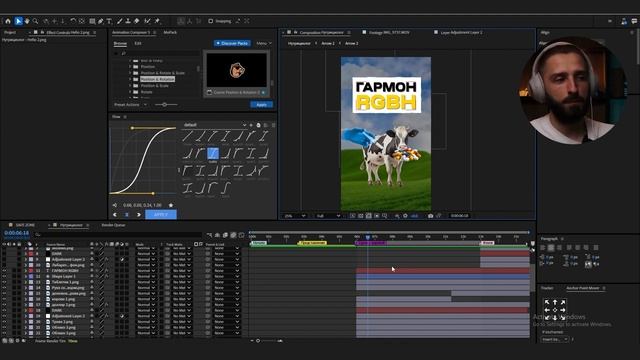Image resolution: width=640 pixels, height=360 pixels.
Task: Toggle visibility of the Shape Layer 1 layer
Action: pyautogui.click(x=4, y=276)
